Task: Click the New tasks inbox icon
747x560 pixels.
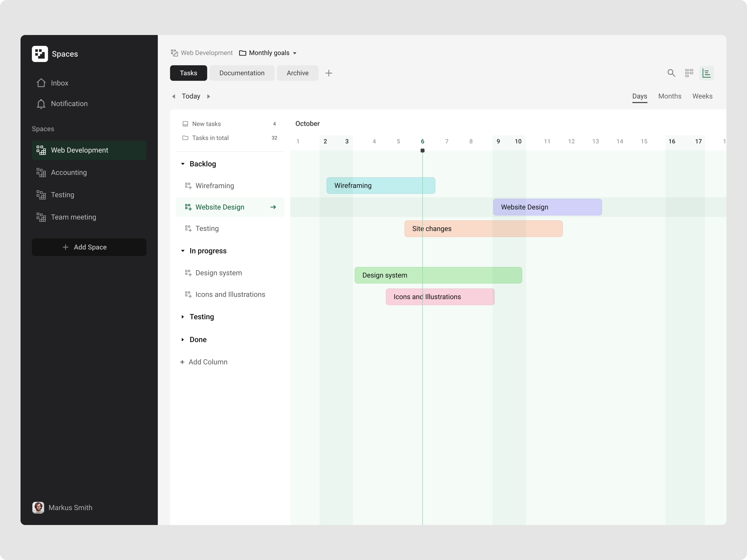Action: (185, 123)
